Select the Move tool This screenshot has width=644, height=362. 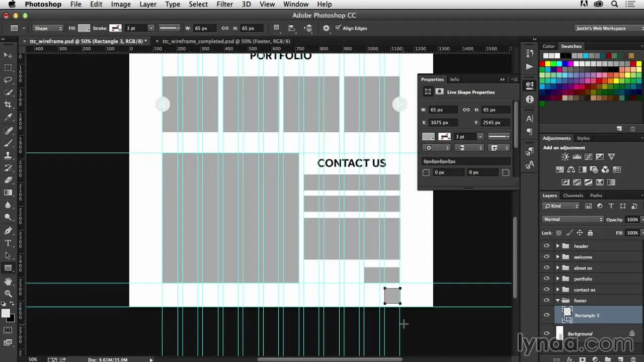click(x=8, y=56)
